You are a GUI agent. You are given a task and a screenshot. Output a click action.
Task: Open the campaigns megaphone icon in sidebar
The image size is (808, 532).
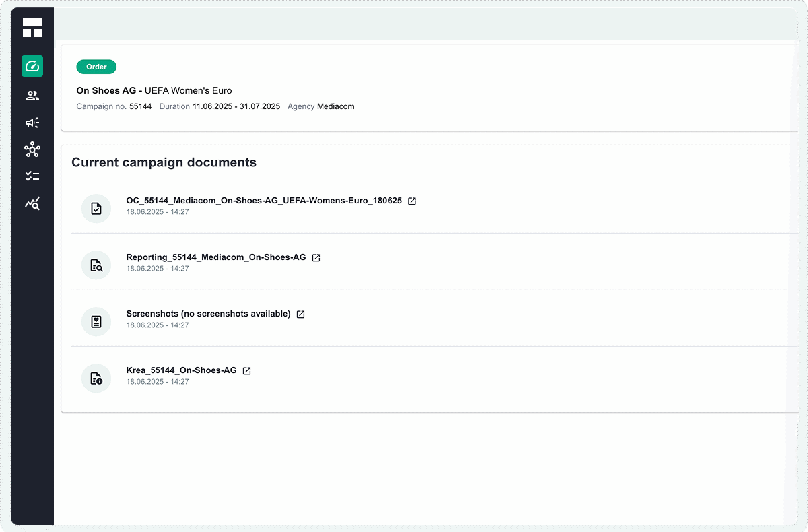(32, 123)
